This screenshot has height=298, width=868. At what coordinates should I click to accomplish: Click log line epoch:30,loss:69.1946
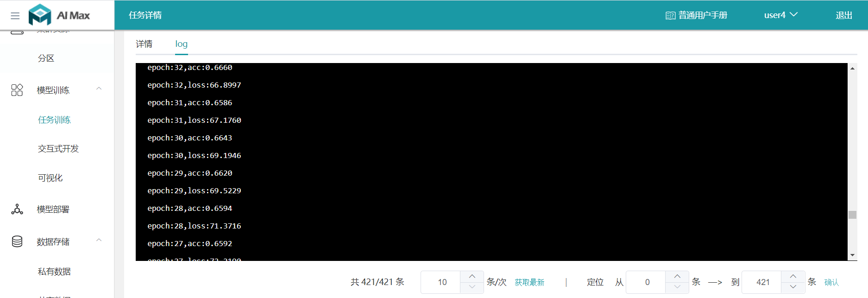pos(194,156)
